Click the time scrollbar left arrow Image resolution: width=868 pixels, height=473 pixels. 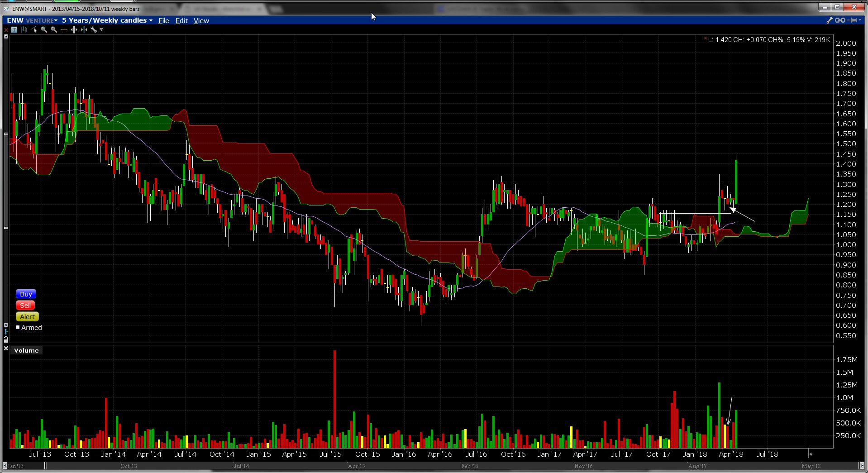point(5,466)
